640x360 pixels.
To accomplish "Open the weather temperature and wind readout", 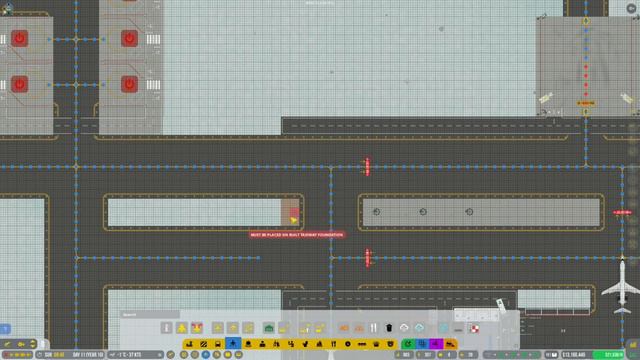I will [136, 355].
